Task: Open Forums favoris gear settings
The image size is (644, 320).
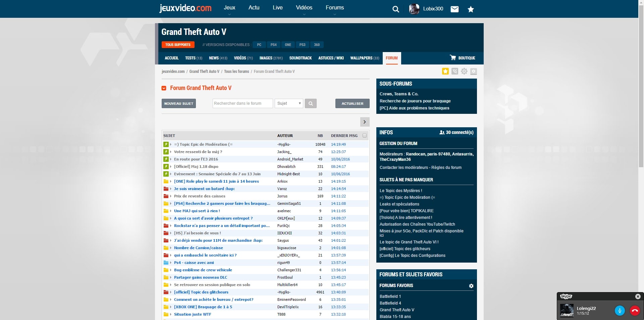Action: (471, 286)
